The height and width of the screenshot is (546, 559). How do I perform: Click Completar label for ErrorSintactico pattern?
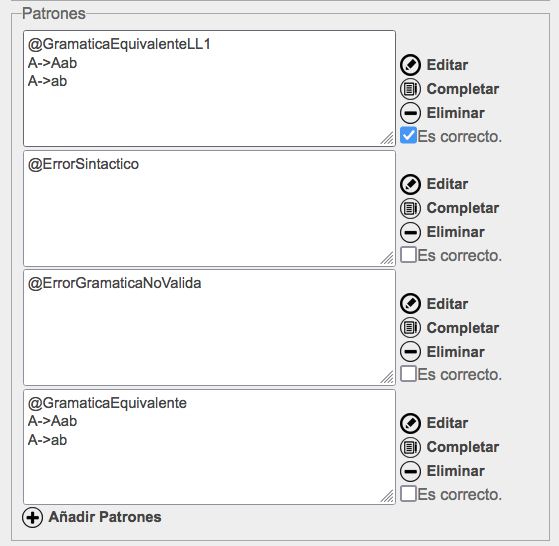[x=463, y=208]
